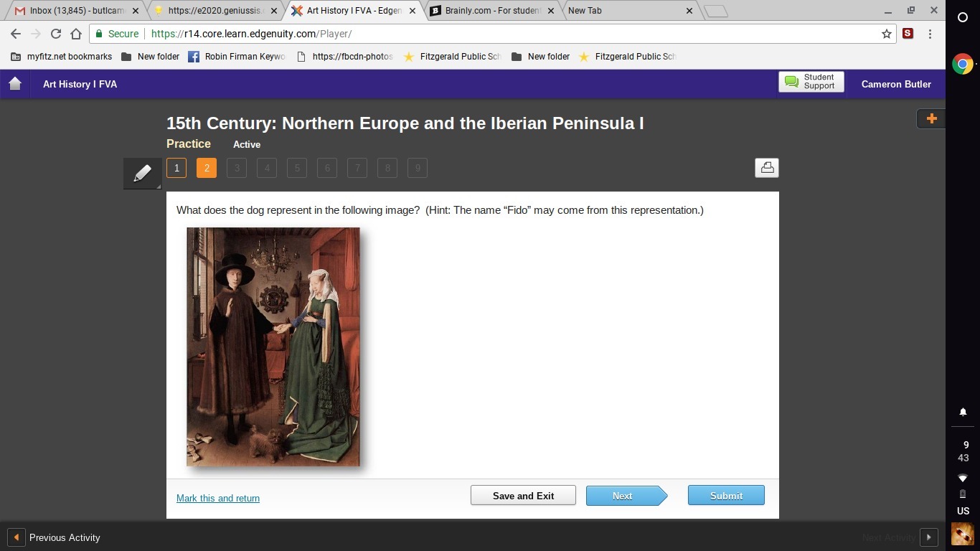The width and height of the screenshot is (980, 551).
Task: Jump to question 3
Action: (x=237, y=168)
